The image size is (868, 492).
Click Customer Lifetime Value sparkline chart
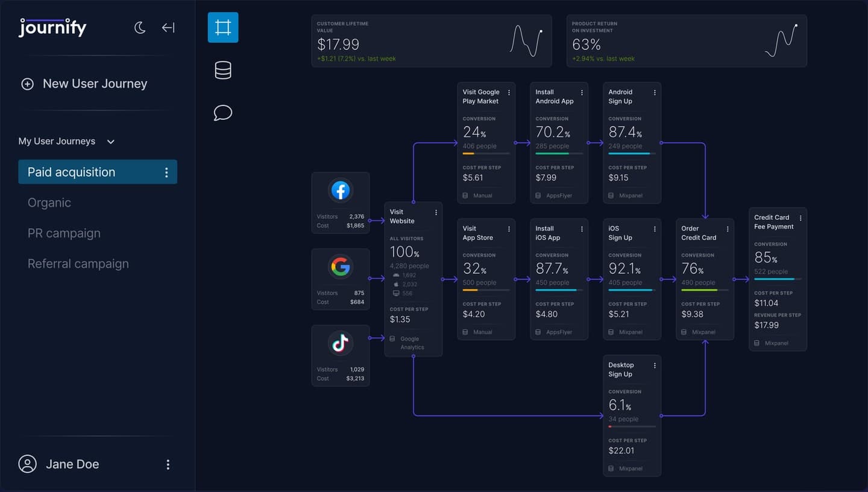(527, 42)
